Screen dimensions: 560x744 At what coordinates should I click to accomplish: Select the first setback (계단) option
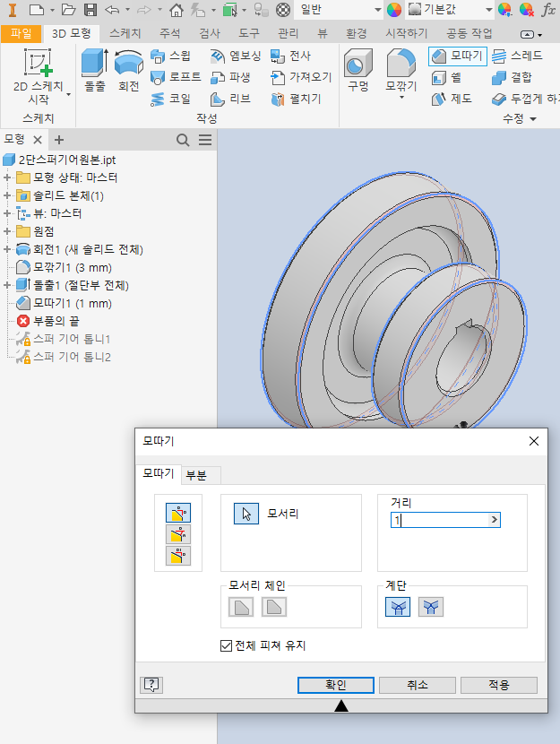[397, 607]
